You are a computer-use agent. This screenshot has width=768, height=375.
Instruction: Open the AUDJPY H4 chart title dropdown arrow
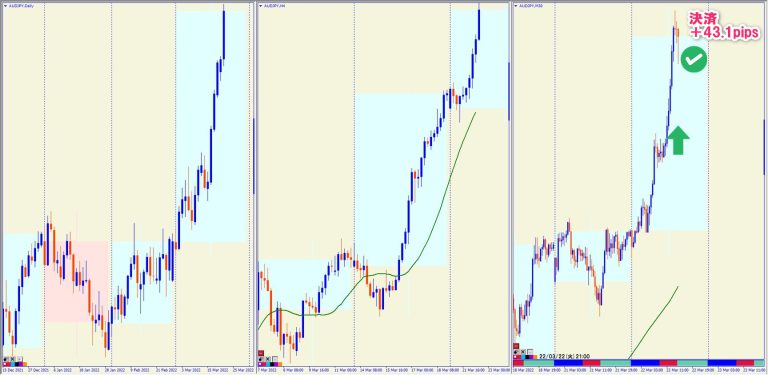[261, 6]
